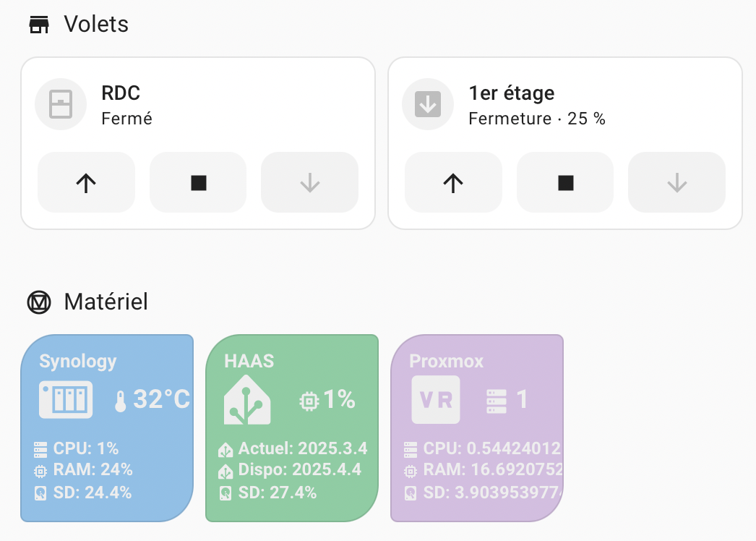
Task: Stop the 1er étage shutter
Action: [x=565, y=182]
